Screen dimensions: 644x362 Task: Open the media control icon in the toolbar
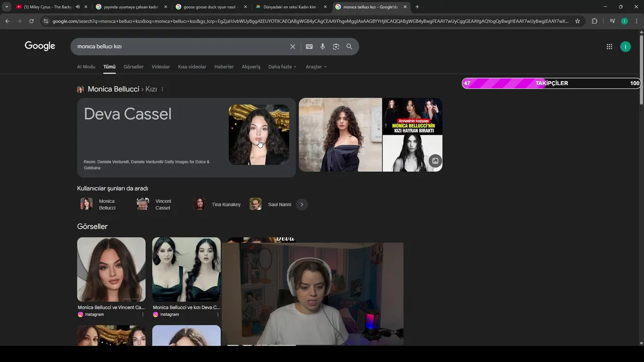[612, 21]
